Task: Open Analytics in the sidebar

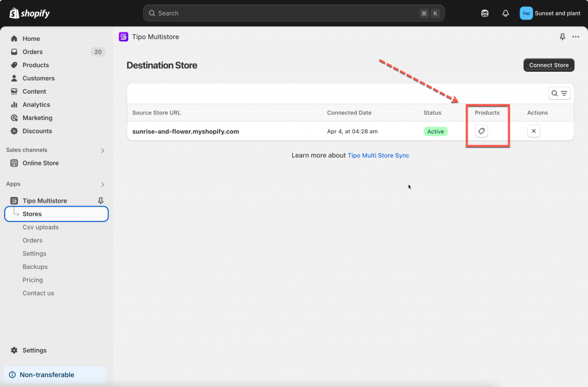Action: pyautogui.click(x=36, y=105)
